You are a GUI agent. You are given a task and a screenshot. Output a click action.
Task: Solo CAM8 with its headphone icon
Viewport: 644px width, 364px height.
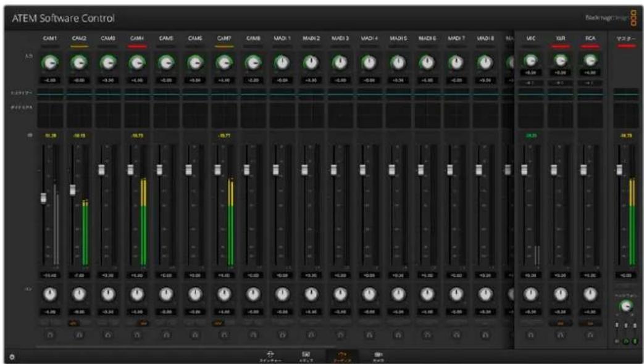tap(253, 335)
